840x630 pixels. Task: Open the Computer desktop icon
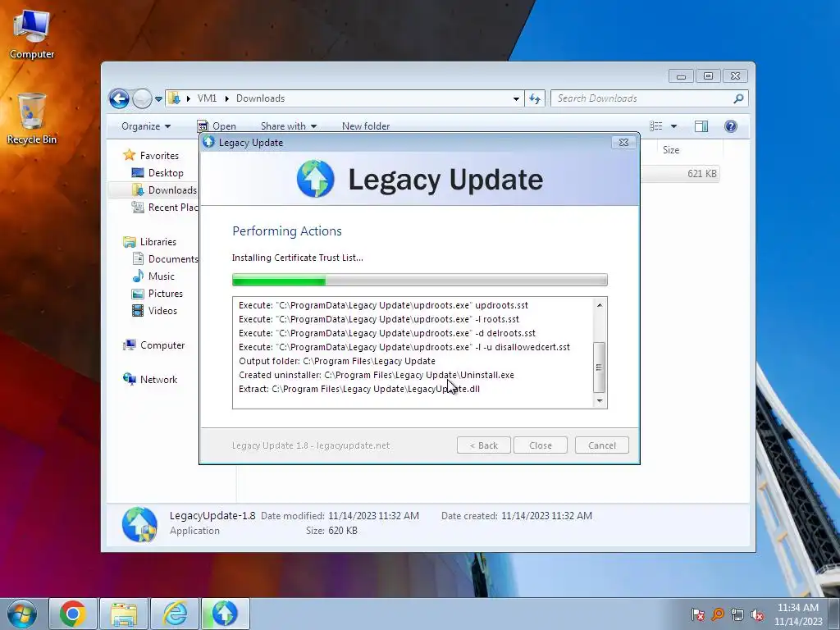tap(32, 34)
